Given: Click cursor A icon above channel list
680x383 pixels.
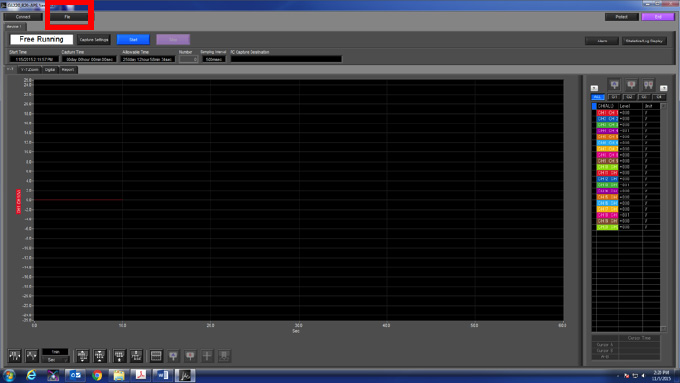Looking at the screenshot, I should coord(615,85).
